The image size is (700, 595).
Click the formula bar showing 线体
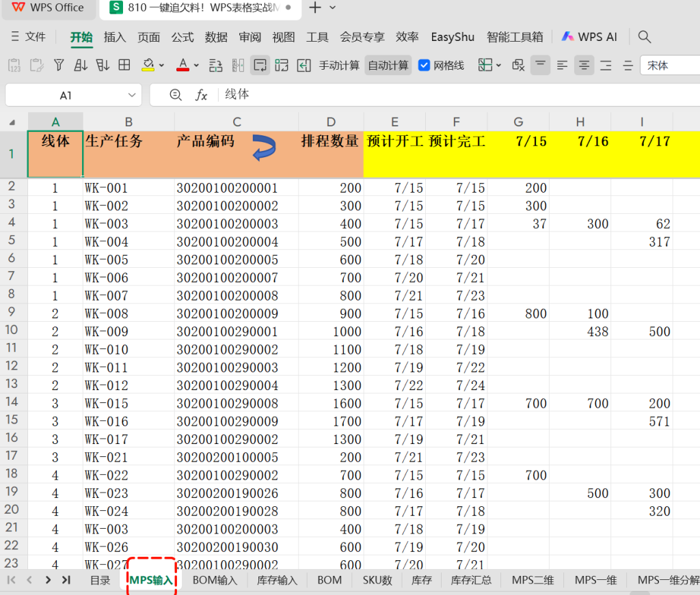point(460,94)
